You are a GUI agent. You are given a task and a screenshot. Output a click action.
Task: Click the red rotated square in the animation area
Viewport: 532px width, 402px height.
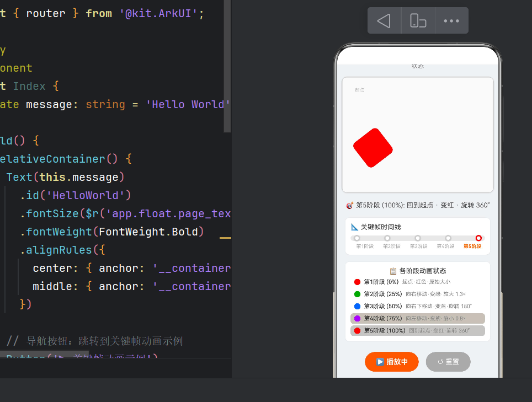point(373,148)
